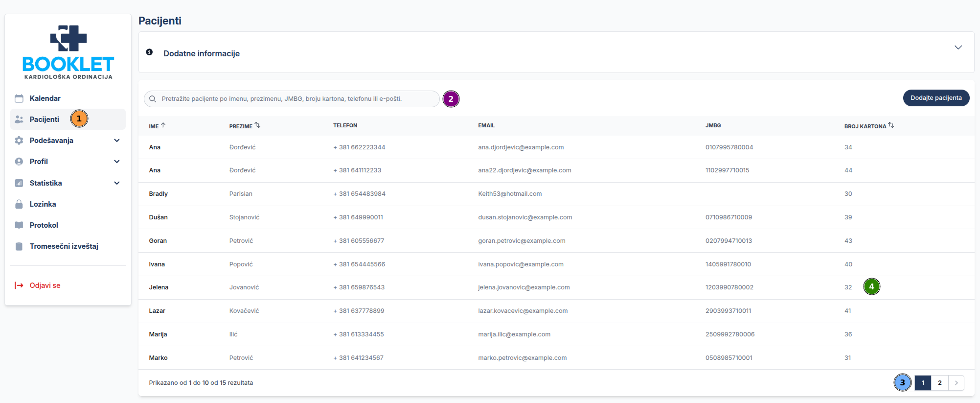Click the Podešavanja gear icon
Image resolution: width=980 pixels, height=403 pixels.
click(x=19, y=141)
